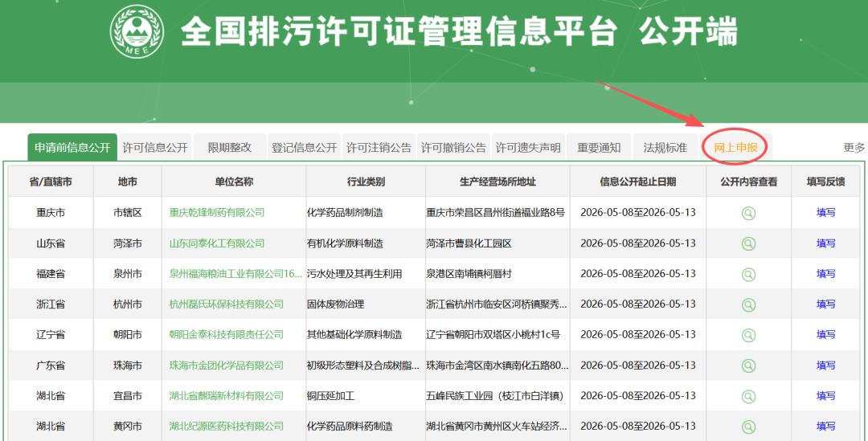Image resolution: width=868 pixels, height=441 pixels.
Task: Click the 单位名称 column header
Action: click(x=234, y=182)
